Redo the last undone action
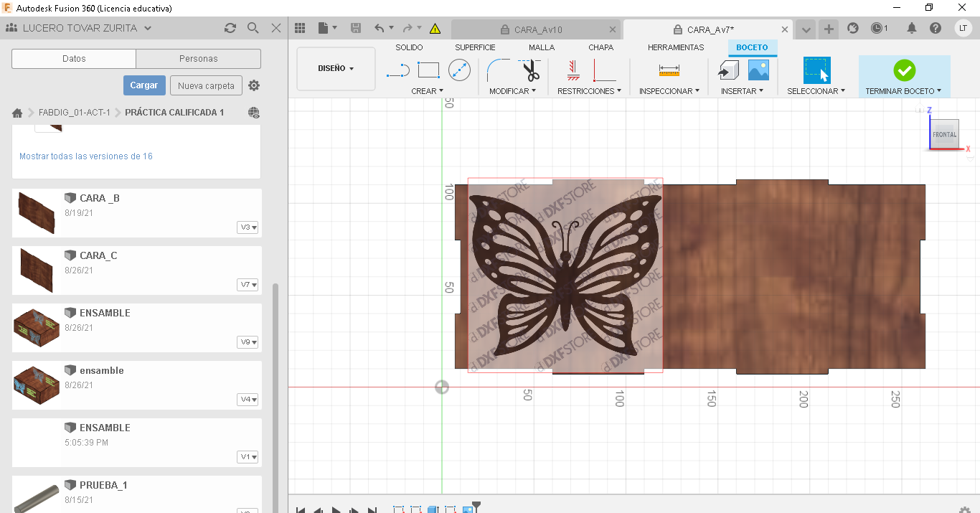The height and width of the screenshot is (513, 980). [408, 28]
